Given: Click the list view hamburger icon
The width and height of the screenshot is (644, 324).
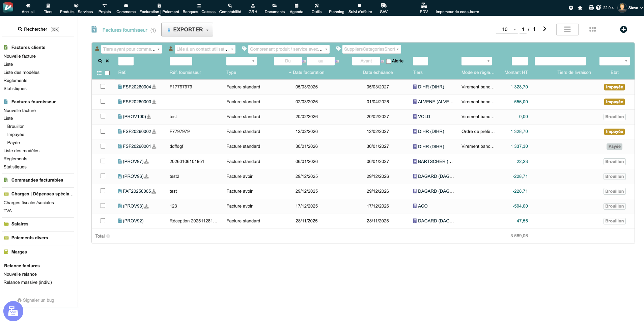Looking at the screenshot, I should click(567, 29).
